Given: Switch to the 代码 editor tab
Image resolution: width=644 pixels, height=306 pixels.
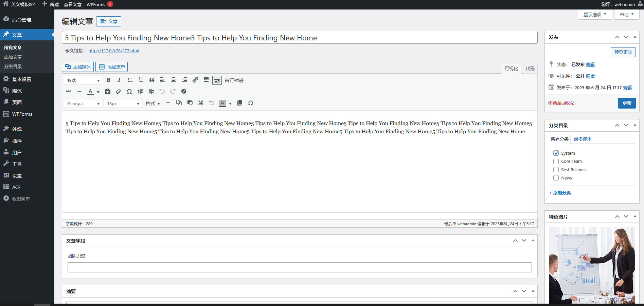Looking at the screenshot, I should (530, 69).
